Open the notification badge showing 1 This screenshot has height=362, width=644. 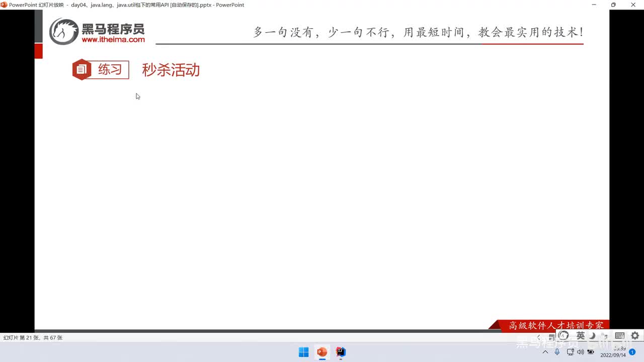pyautogui.click(x=632, y=352)
